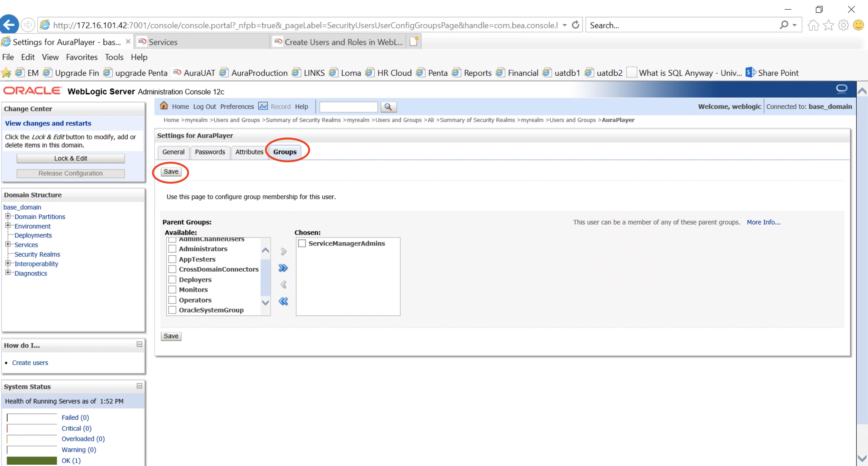Click the top Save button
This screenshot has width=868, height=466.
(171, 171)
